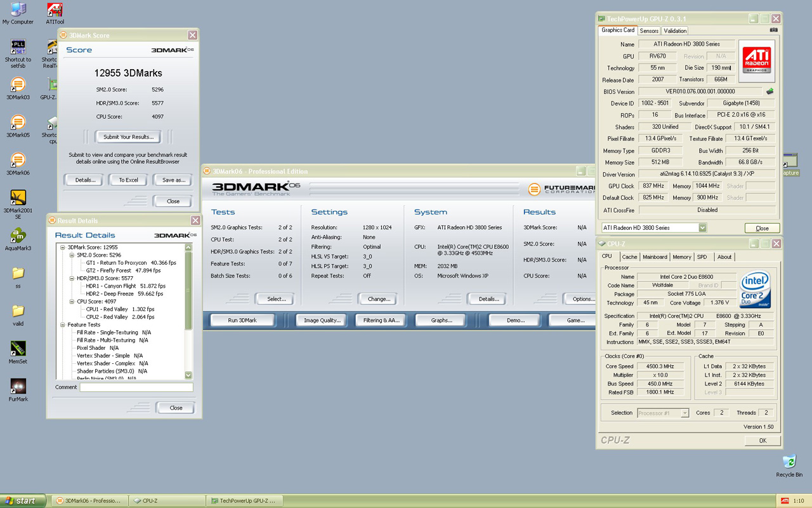
Task: Click ATI Radeon logo in GPU-Z
Action: pos(757,61)
